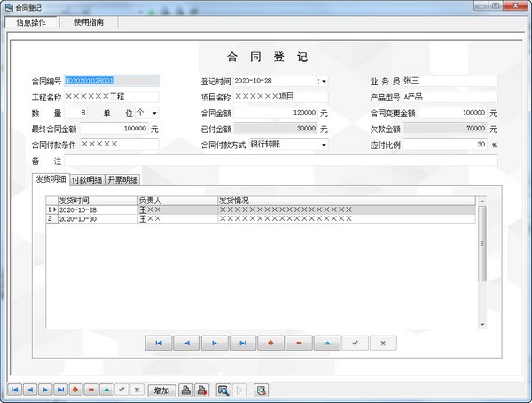The height and width of the screenshot is (403, 532).
Task: Delete the row using detail navigator minus
Action: 299,342
